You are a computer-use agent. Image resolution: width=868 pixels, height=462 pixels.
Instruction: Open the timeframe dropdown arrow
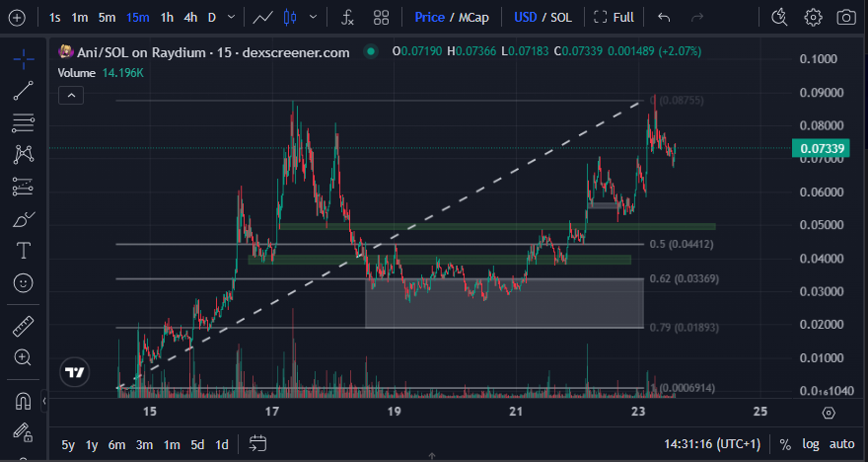(232, 18)
